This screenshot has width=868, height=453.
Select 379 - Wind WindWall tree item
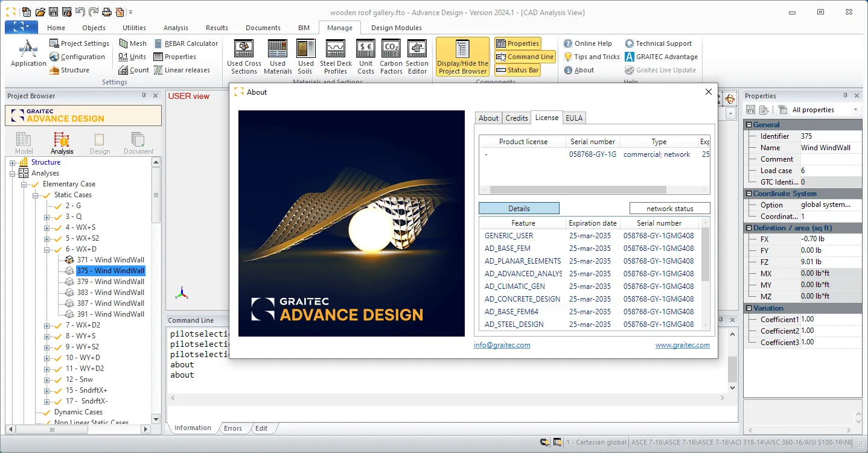tap(110, 282)
